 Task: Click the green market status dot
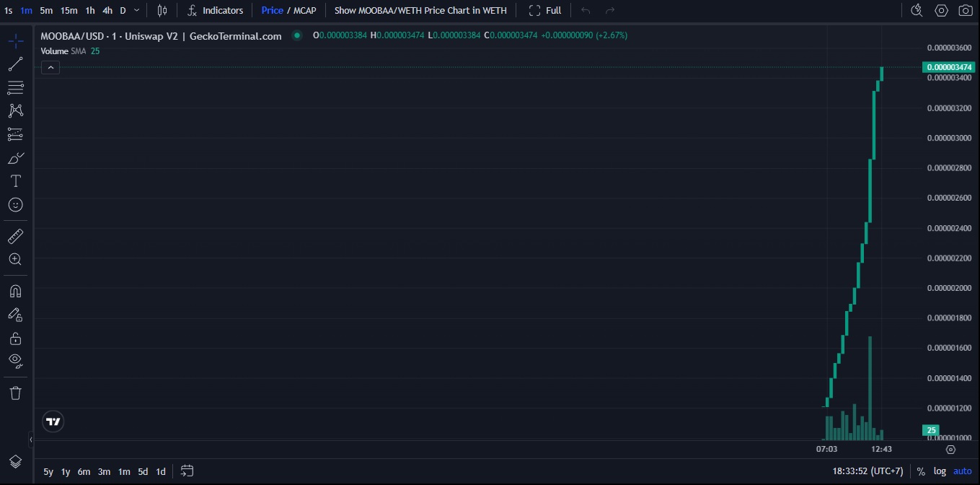297,35
